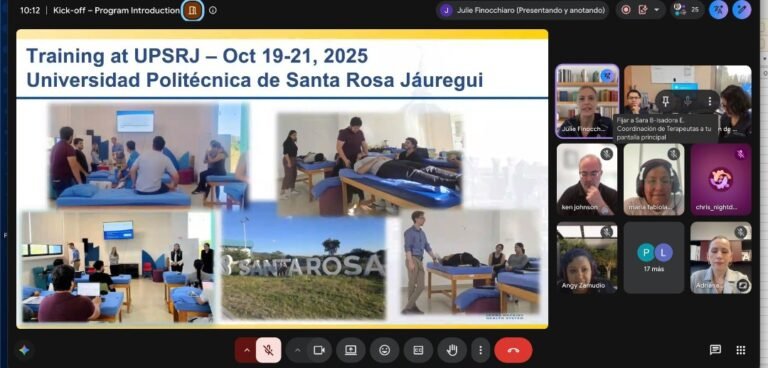This screenshot has height=368, width=768.
Task: Click pin badge on Julie's video tile
Action: pos(608,75)
